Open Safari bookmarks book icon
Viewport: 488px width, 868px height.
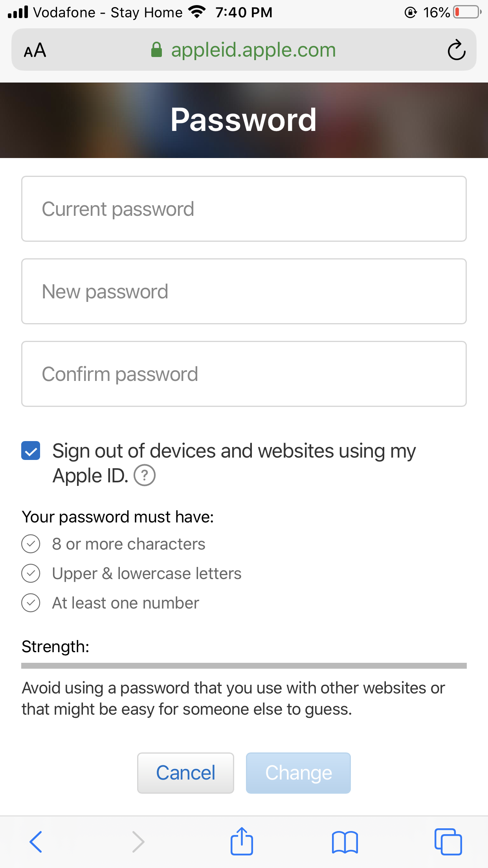pyautogui.click(x=345, y=842)
